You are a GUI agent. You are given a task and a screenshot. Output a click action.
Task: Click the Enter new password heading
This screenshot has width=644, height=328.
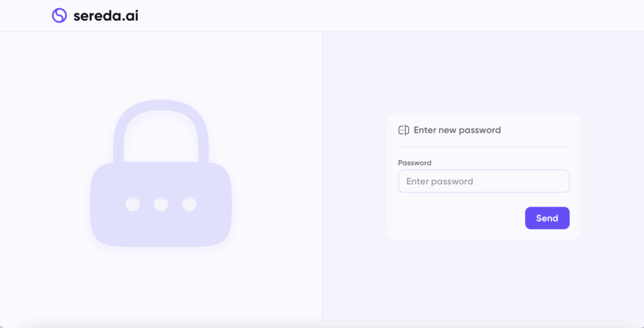pyautogui.click(x=457, y=130)
